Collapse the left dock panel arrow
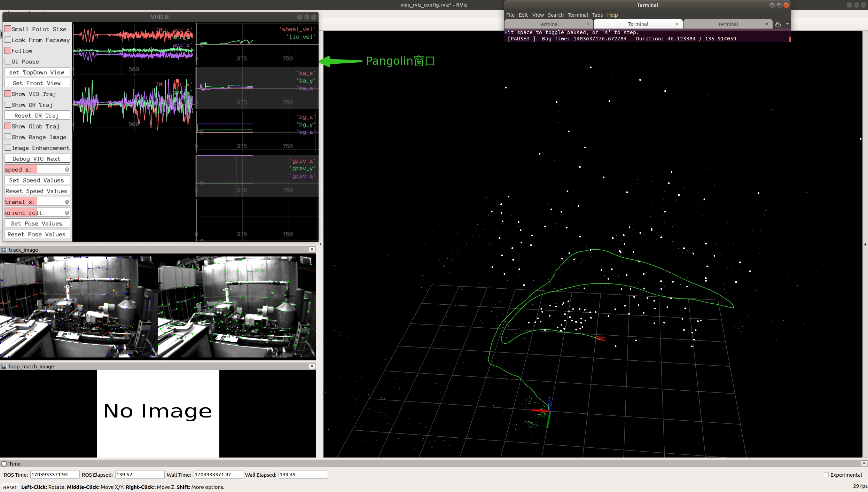Image resolution: width=868 pixels, height=492 pixels. pos(320,244)
